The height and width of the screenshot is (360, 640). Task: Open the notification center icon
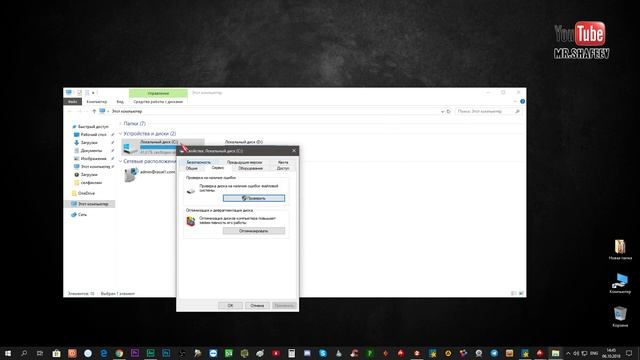(630, 353)
